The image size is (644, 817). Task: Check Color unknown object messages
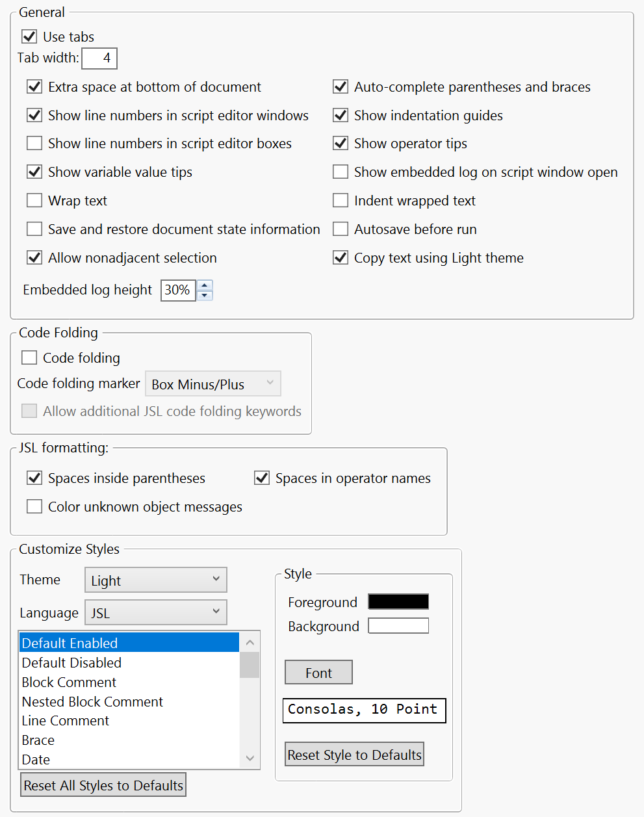[34, 506]
